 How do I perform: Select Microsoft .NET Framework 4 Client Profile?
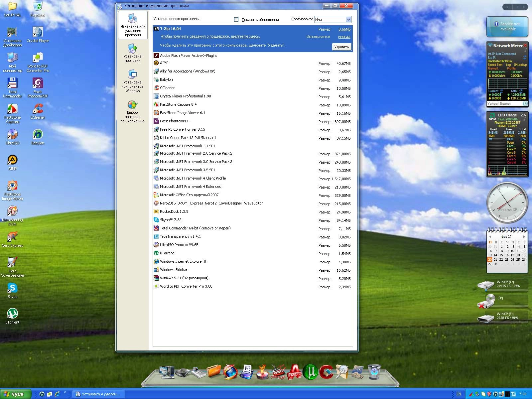253,179
